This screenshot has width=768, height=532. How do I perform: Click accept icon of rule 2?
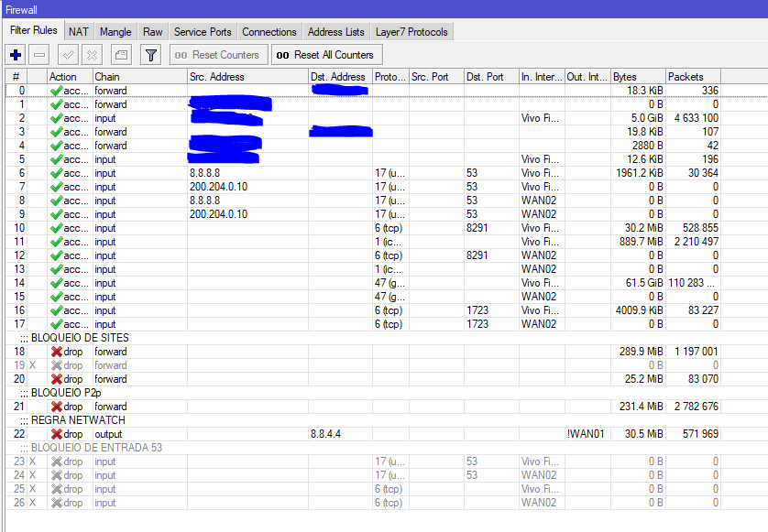click(56, 118)
